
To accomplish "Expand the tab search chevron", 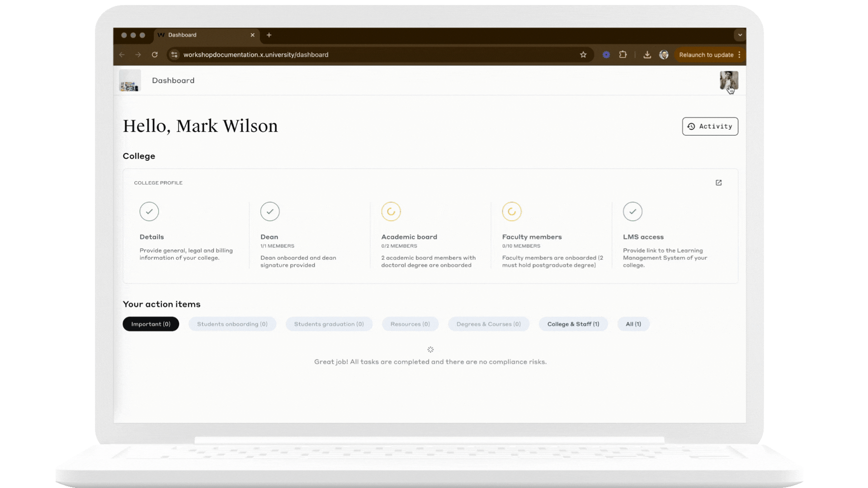I will [x=740, y=35].
